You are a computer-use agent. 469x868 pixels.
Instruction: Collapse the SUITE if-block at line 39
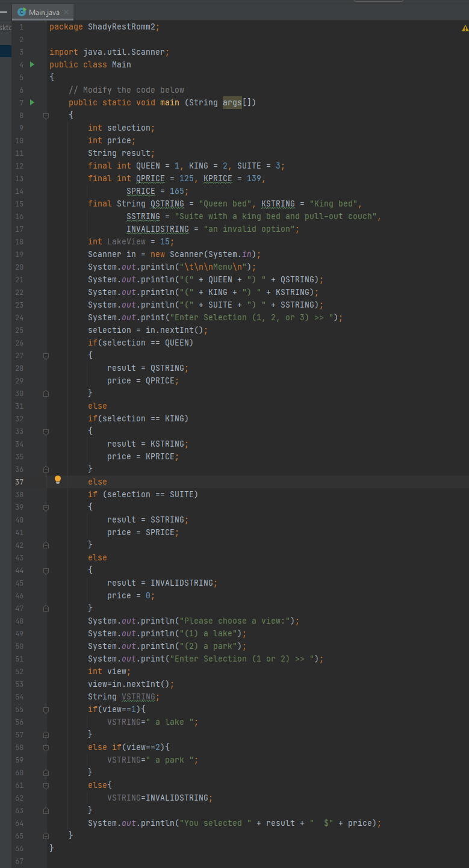click(46, 507)
